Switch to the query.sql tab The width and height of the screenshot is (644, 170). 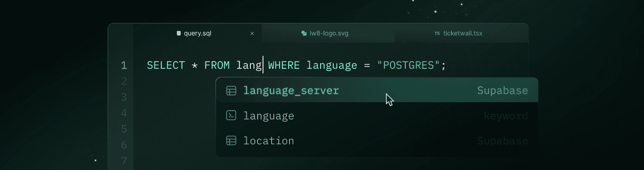point(197,33)
